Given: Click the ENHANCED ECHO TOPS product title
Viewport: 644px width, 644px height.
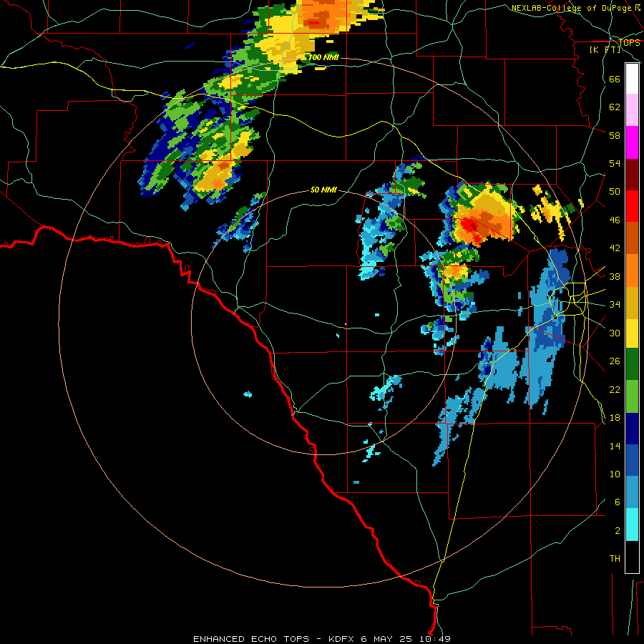Looking at the screenshot, I should tap(251, 639).
